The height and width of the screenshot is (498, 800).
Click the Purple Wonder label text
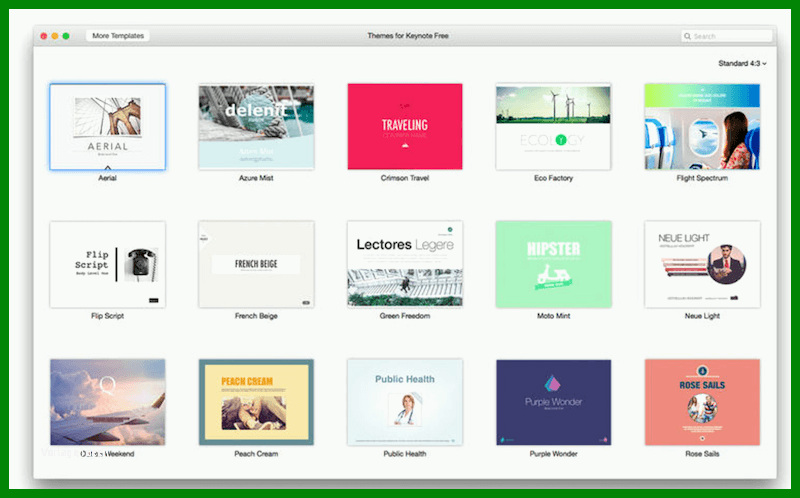coord(554,454)
